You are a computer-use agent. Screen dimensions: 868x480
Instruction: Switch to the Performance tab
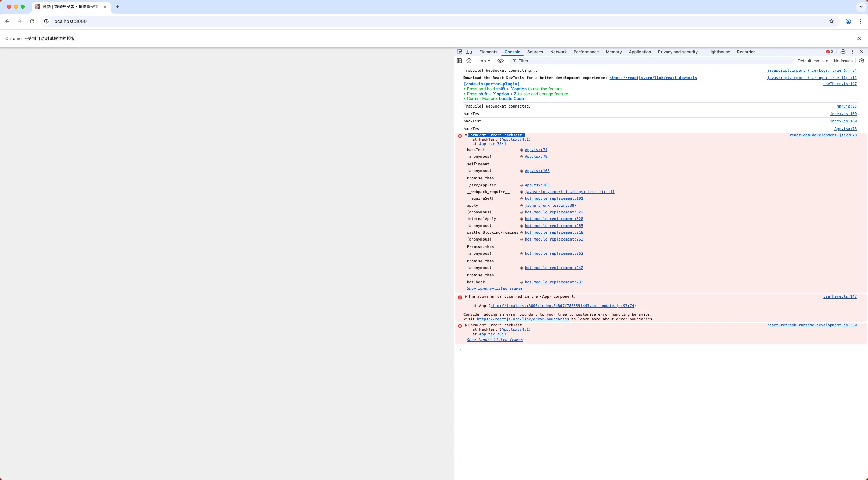click(586, 52)
